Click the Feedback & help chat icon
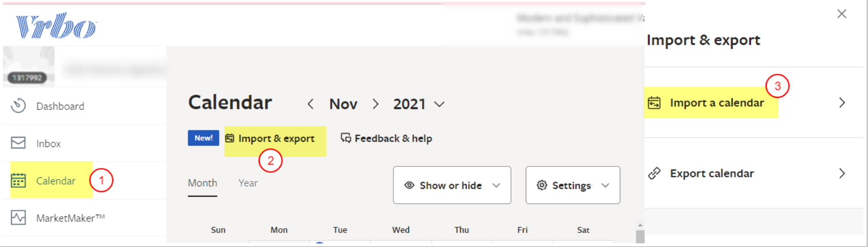Image resolution: width=868 pixels, height=247 pixels. [x=345, y=138]
